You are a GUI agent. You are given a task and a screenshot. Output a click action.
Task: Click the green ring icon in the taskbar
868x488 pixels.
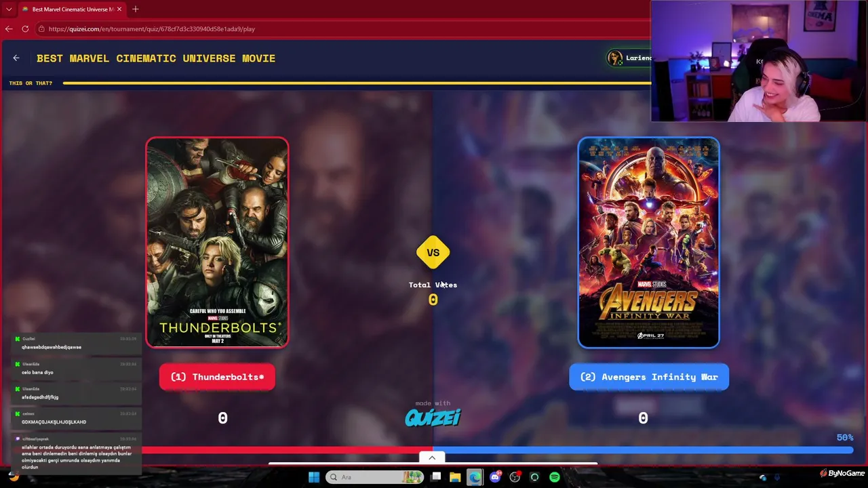pos(534,477)
